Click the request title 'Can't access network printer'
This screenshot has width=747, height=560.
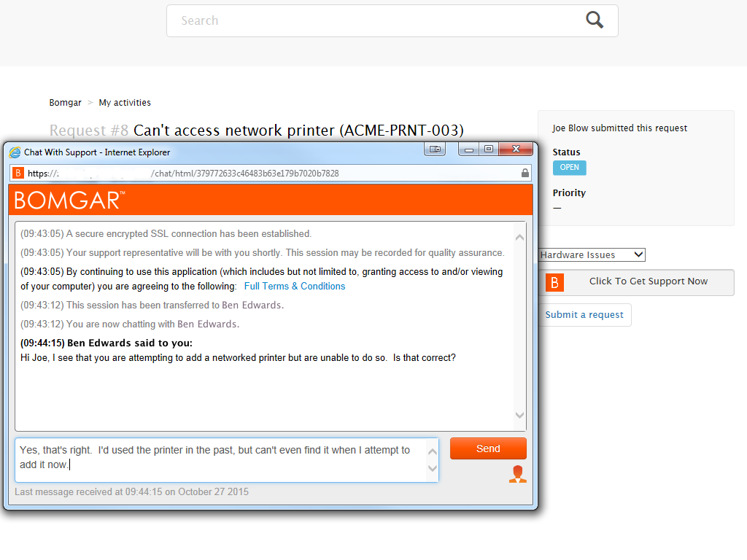tap(298, 131)
